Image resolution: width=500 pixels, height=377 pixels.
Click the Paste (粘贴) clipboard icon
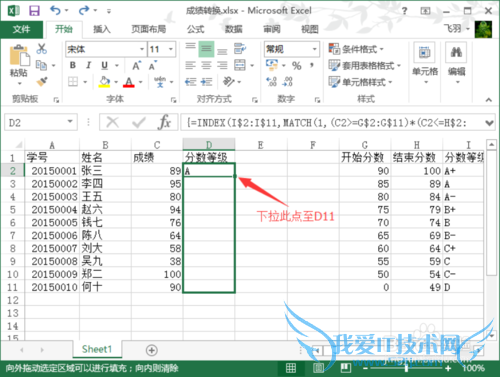[19, 56]
